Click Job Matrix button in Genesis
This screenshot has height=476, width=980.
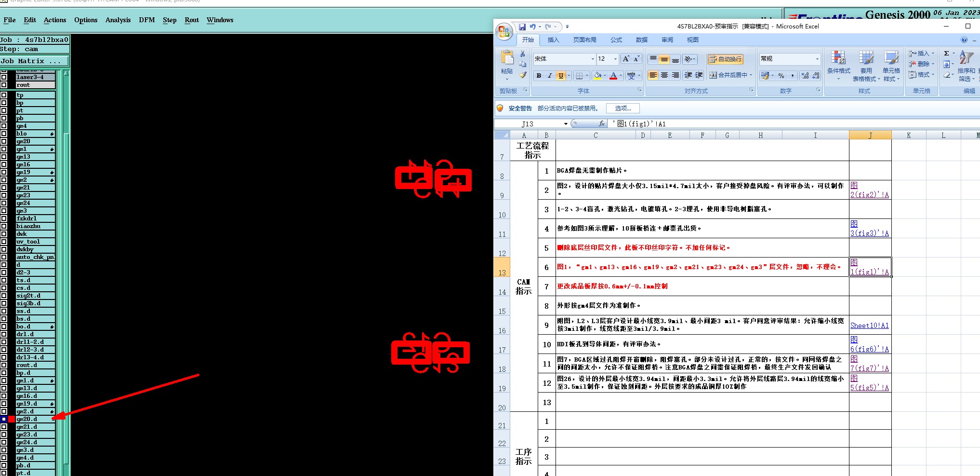tap(34, 61)
